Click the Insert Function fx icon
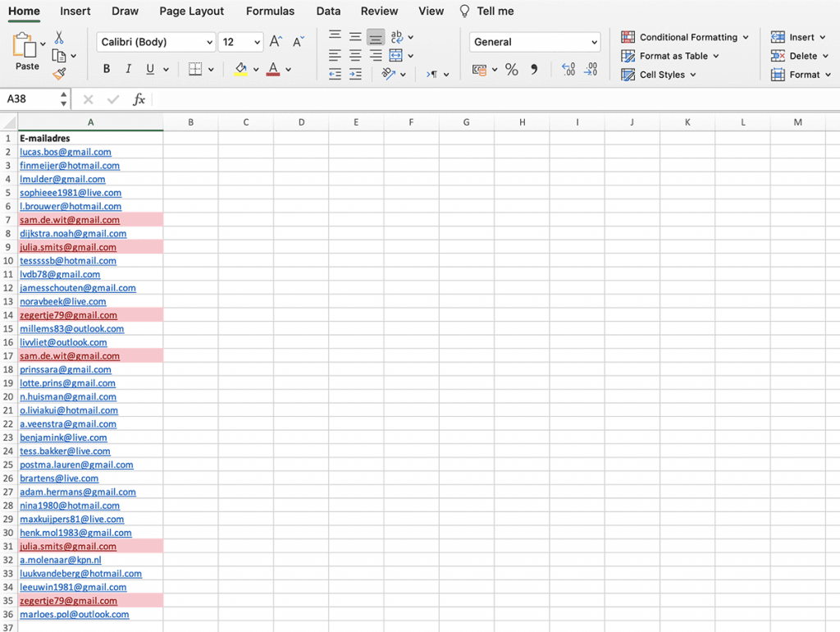840x632 pixels. 139,99
